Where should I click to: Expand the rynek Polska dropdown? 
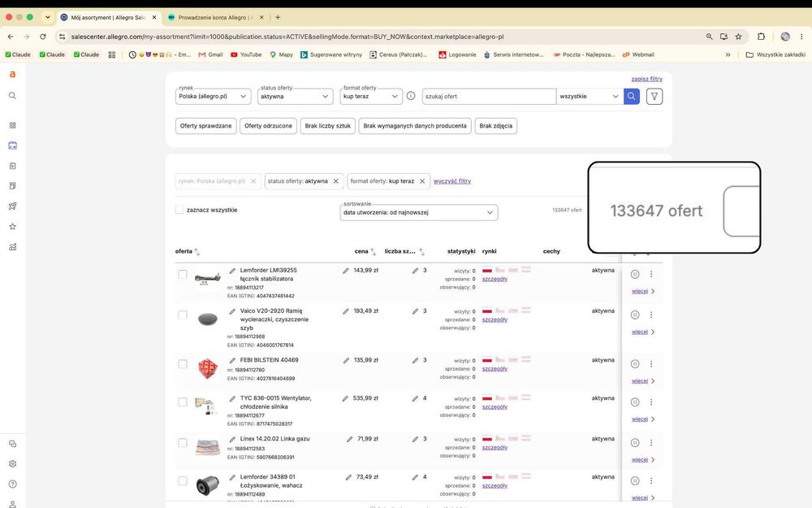pos(213,97)
